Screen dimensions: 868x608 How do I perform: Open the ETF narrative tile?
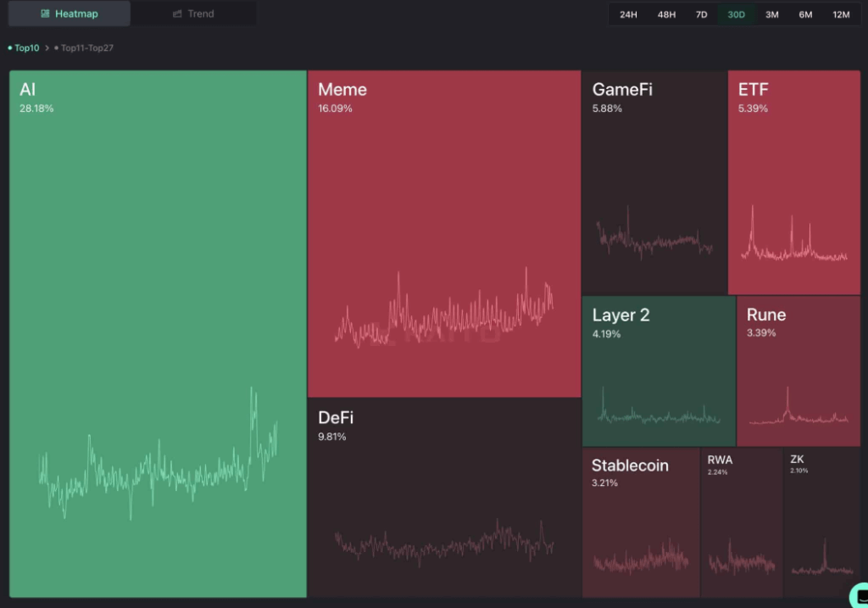(x=793, y=182)
